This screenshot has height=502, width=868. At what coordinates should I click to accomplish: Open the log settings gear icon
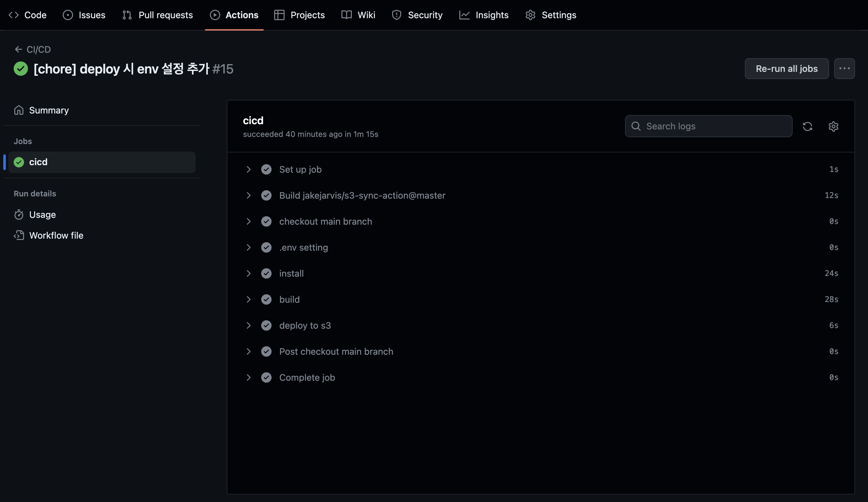point(833,126)
